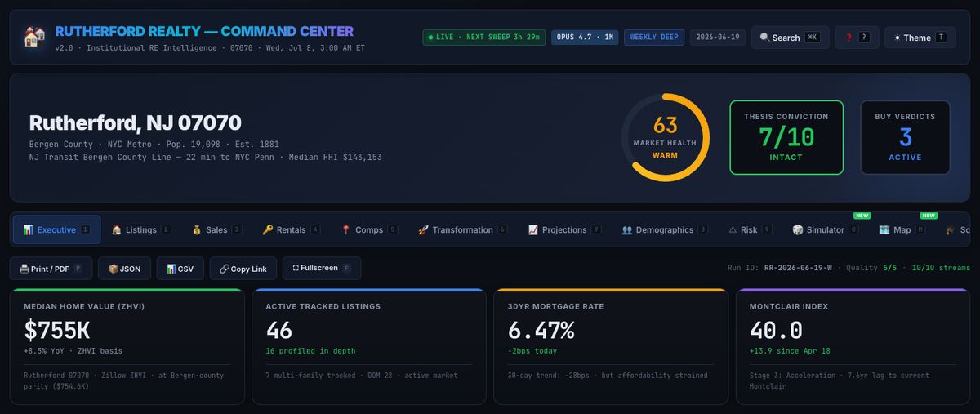Image resolution: width=980 pixels, height=414 pixels.
Task: Open help via red question mark button
Action: tap(857, 38)
